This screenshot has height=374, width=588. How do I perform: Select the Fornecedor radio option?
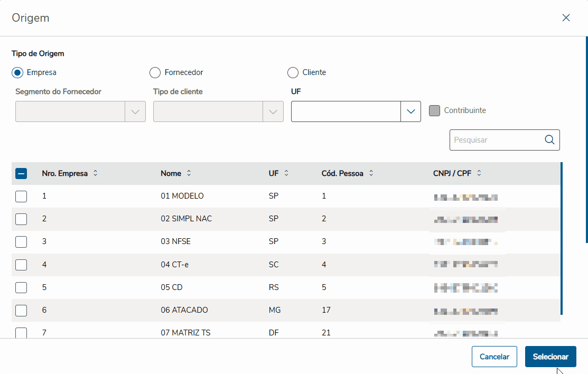tap(155, 72)
